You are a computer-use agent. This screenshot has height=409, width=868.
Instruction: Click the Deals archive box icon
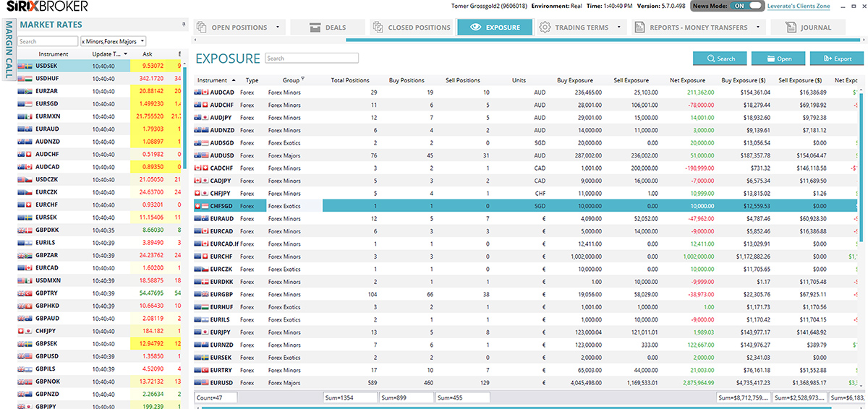pyautogui.click(x=314, y=27)
